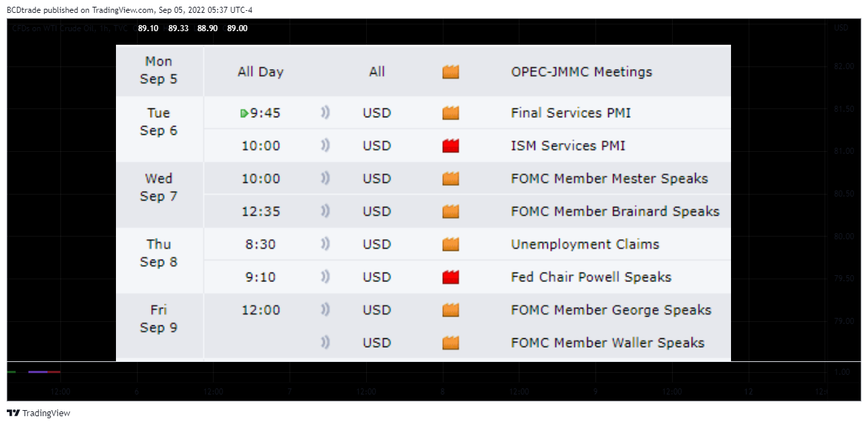Click sound icon next to 8:30 Unemployment Claims
Viewport: 868px width, 425px height.
325,244
